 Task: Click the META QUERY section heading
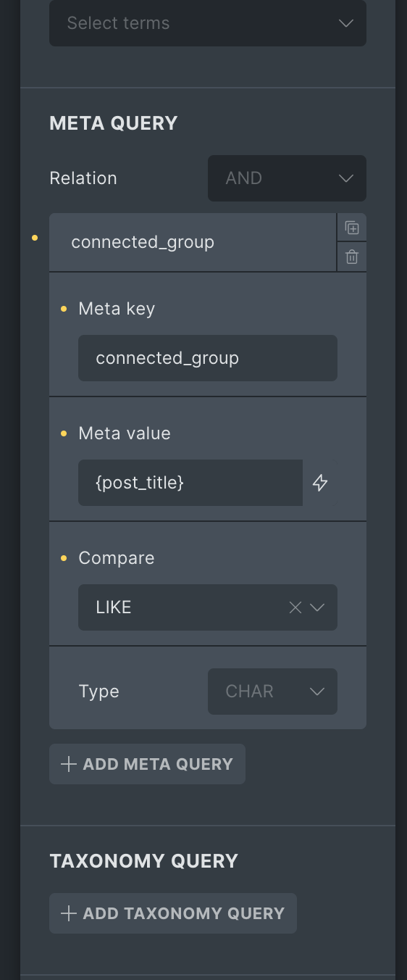click(x=114, y=123)
